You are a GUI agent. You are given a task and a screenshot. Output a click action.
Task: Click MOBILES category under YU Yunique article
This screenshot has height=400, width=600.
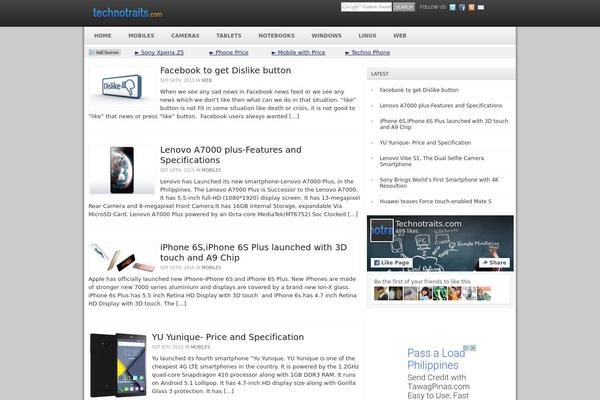tap(200, 347)
